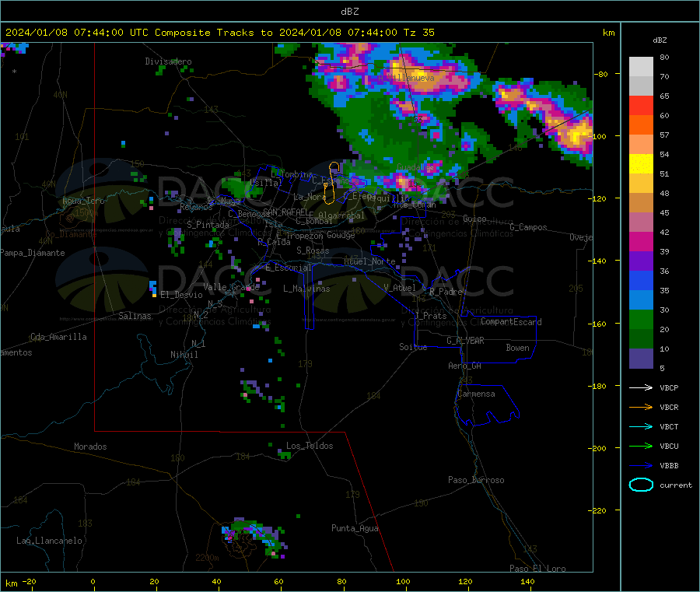Click the Los_Toldos place label
Screen dimensions: 700x592
(x=310, y=446)
